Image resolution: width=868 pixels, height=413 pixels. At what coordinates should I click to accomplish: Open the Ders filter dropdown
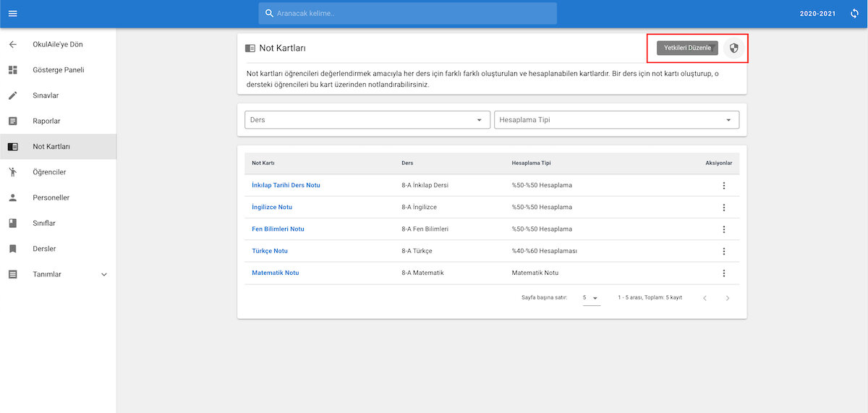(368, 120)
